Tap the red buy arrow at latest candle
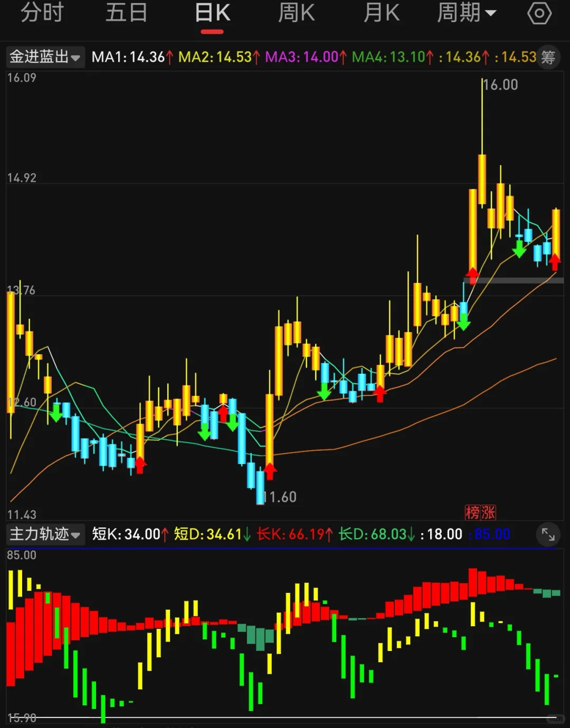This screenshot has height=728, width=570. [x=555, y=262]
